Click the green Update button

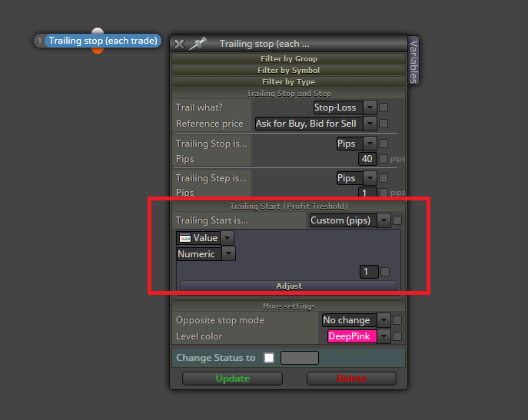click(x=232, y=379)
